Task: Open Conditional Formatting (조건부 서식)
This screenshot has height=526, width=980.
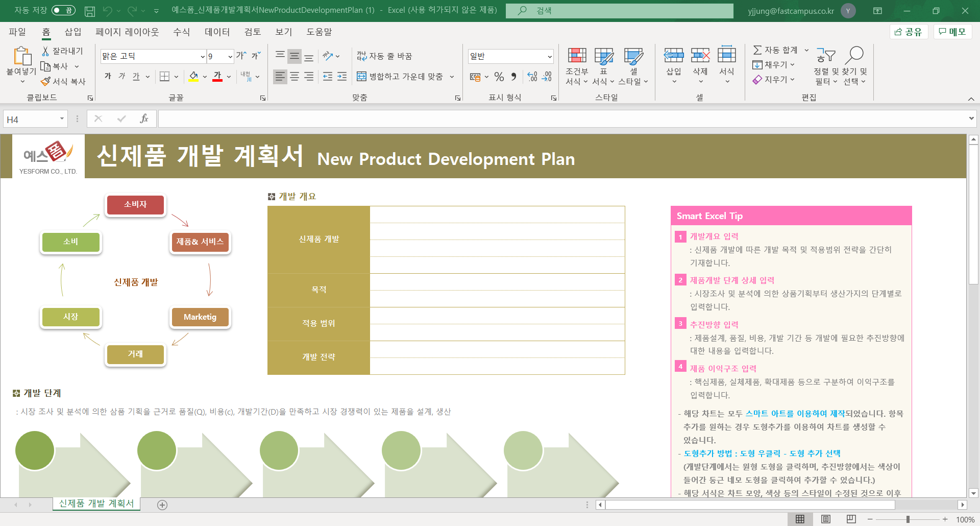Action: pos(577,66)
